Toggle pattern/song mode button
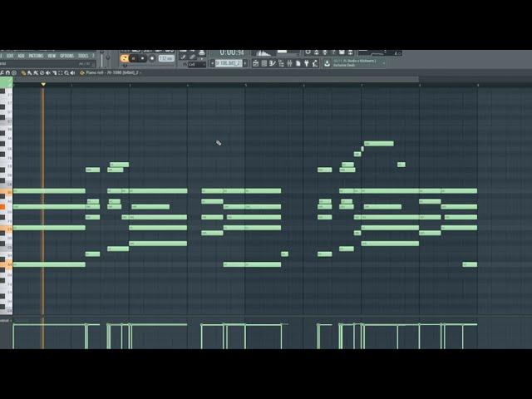 [x=124, y=58]
